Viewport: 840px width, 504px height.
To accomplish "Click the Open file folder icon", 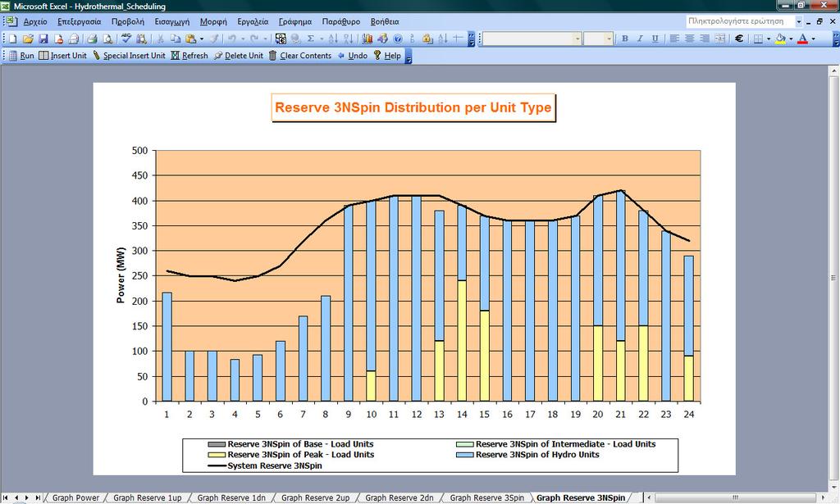I will [28, 39].
